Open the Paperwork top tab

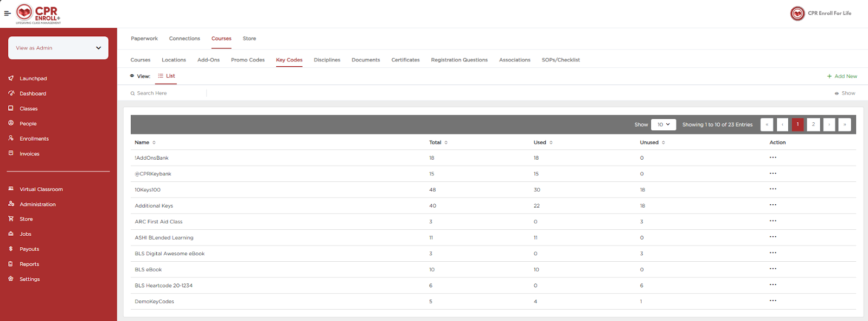click(144, 39)
